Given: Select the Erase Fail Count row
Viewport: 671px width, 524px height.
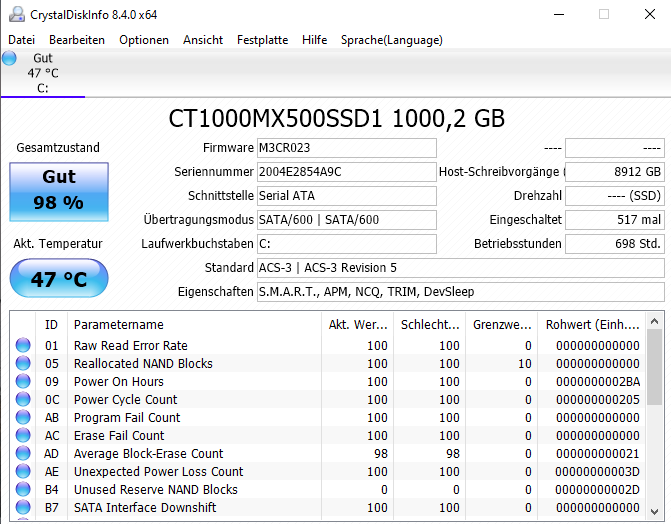Looking at the screenshot, I should [328, 435].
